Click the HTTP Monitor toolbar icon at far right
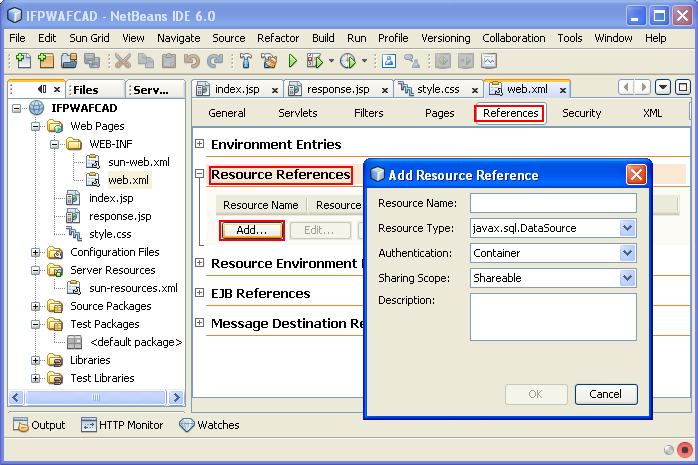This screenshot has width=698, height=465. [489, 61]
